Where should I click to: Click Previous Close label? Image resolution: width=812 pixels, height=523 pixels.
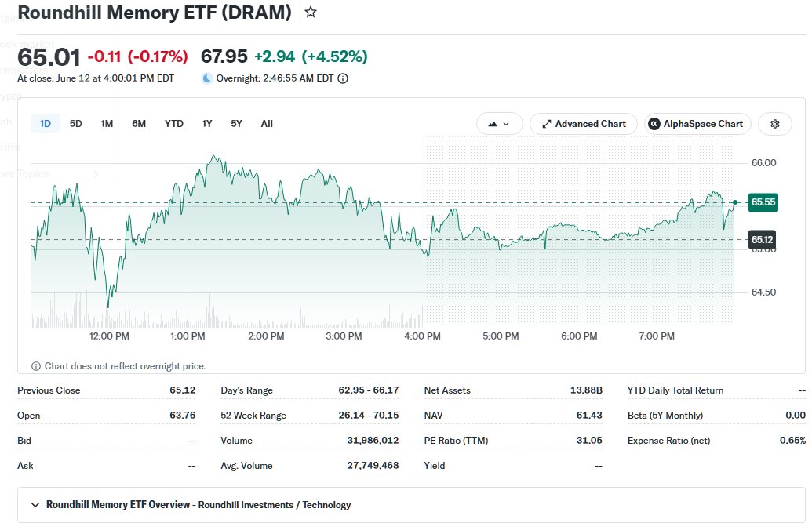pyautogui.click(x=49, y=390)
